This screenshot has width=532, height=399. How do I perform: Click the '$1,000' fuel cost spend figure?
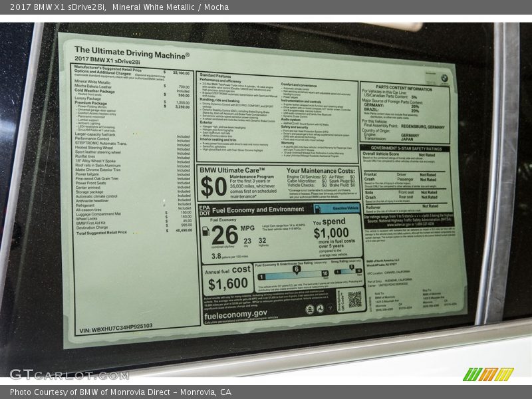point(331,233)
